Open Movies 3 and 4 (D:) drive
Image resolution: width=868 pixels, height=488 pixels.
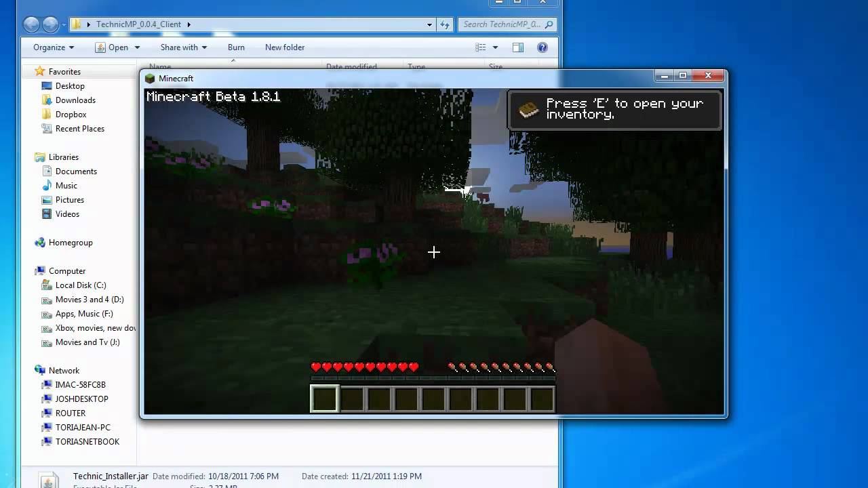click(x=90, y=300)
